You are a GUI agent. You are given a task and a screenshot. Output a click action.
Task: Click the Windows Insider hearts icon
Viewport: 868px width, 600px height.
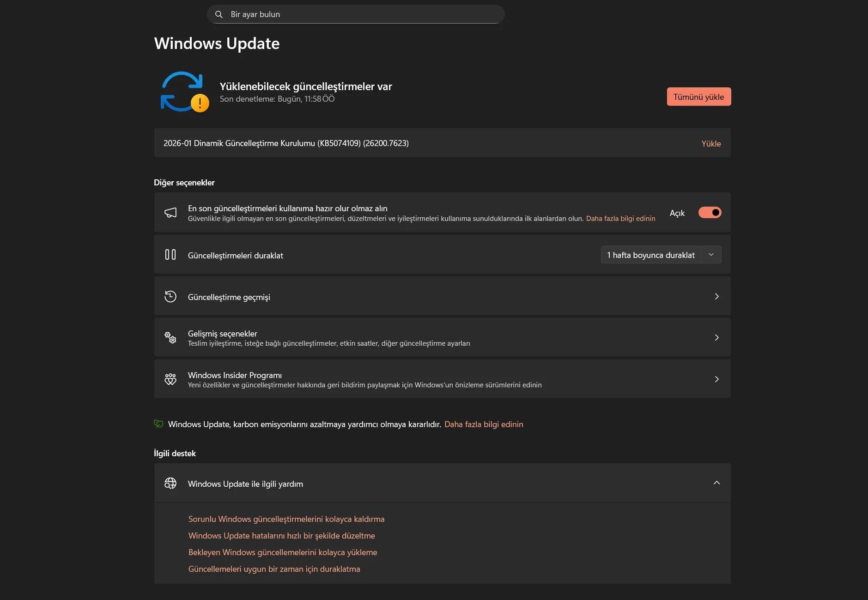(x=170, y=379)
